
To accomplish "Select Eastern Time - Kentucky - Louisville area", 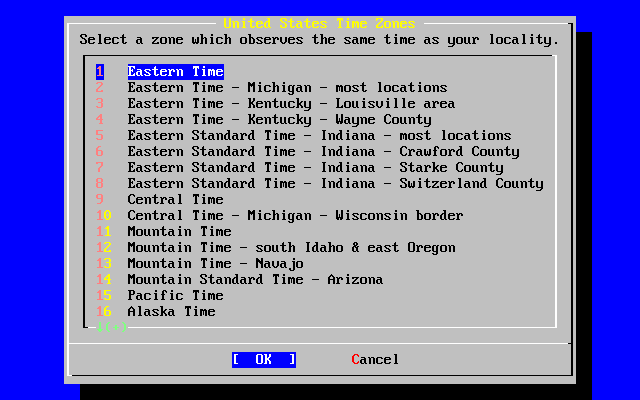I will [x=291, y=104].
